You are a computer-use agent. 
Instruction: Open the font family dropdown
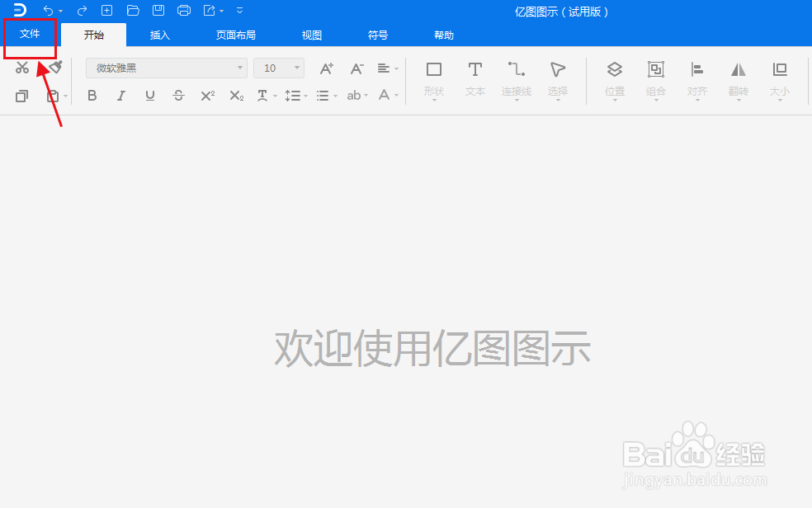239,68
